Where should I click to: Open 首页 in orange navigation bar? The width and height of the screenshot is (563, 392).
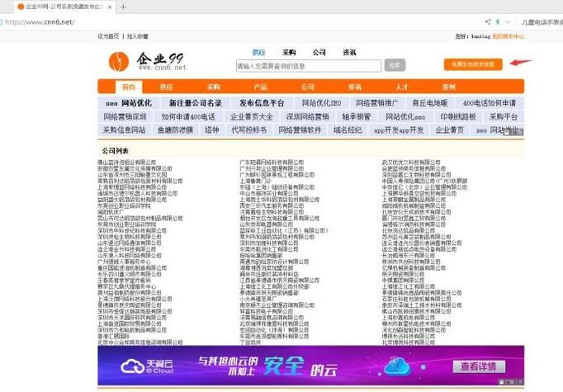(x=129, y=87)
